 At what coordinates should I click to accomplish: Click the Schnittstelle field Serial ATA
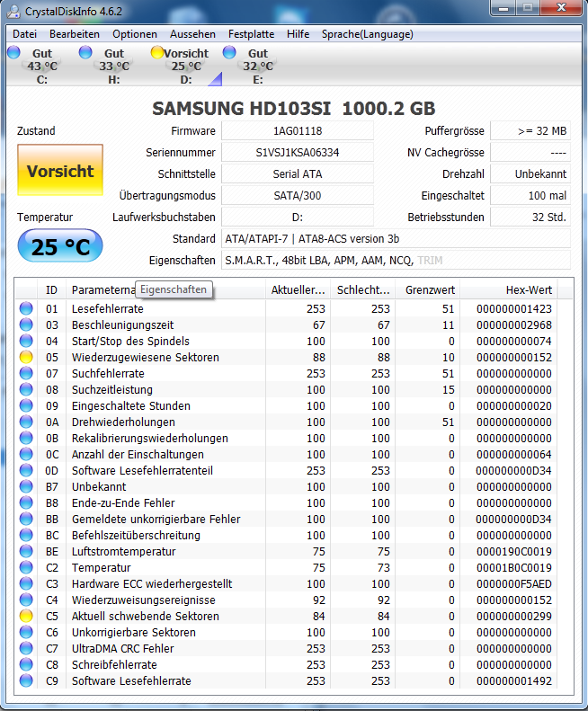[x=298, y=174]
